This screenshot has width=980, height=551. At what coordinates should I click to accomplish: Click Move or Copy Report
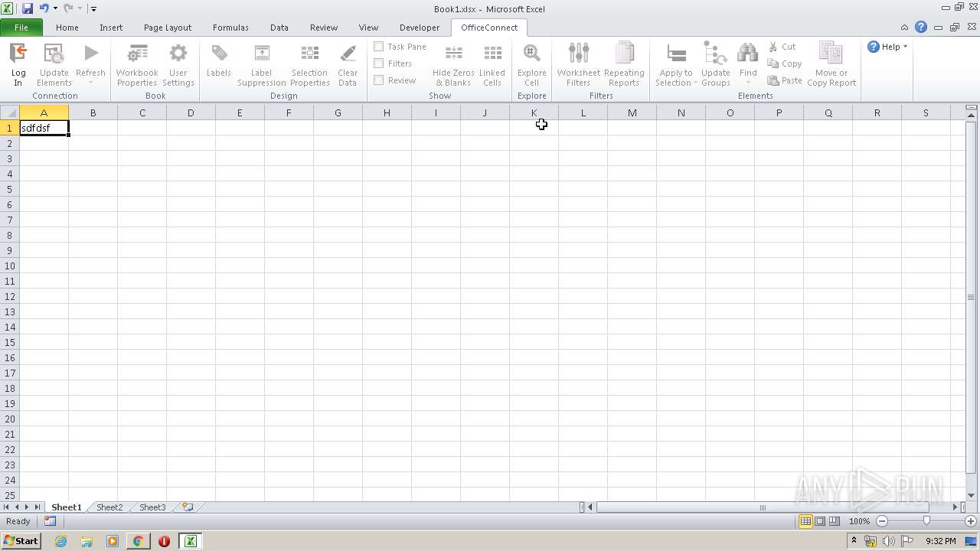click(831, 65)
